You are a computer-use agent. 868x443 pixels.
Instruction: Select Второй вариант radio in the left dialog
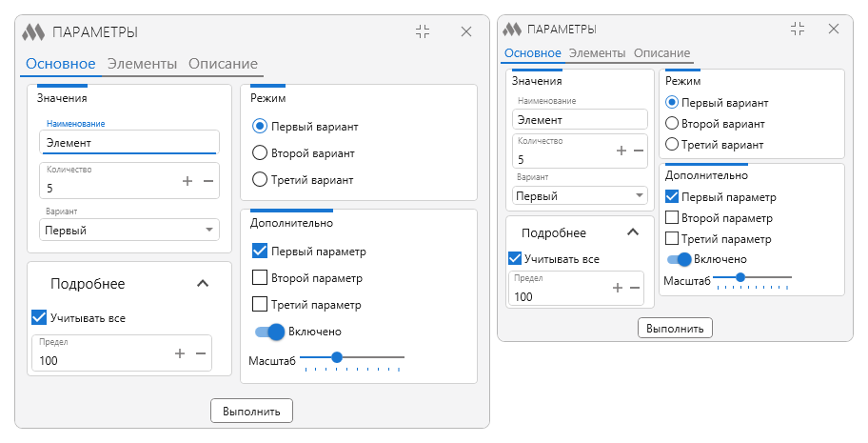[304, 153]
